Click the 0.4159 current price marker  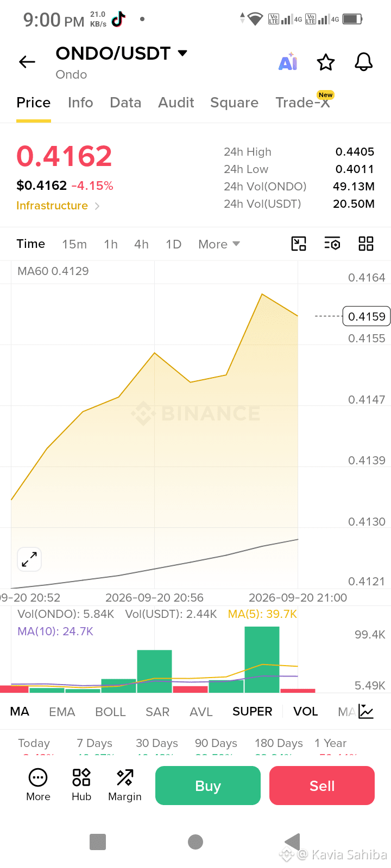tap(367, 316)
